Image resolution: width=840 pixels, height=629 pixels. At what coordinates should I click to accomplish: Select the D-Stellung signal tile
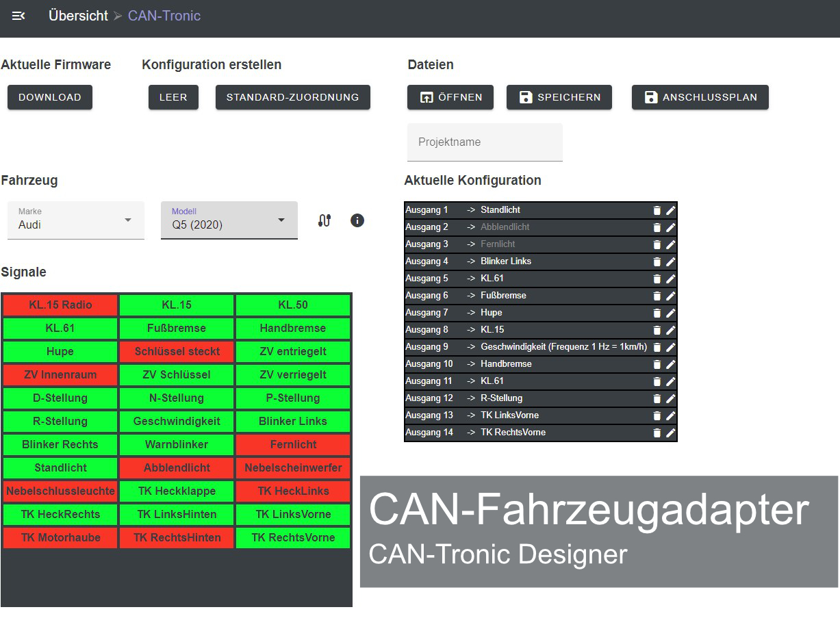click(x=60, y=398)
